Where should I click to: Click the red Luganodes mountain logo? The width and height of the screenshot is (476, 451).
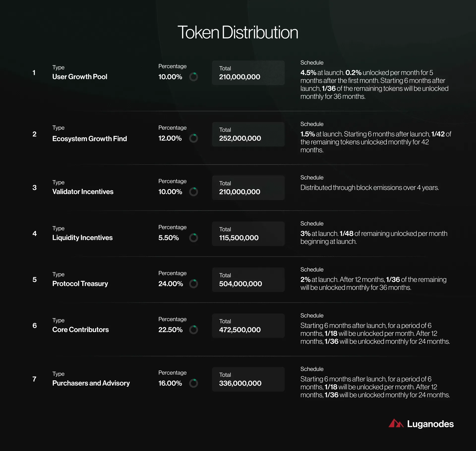[396, 423]
